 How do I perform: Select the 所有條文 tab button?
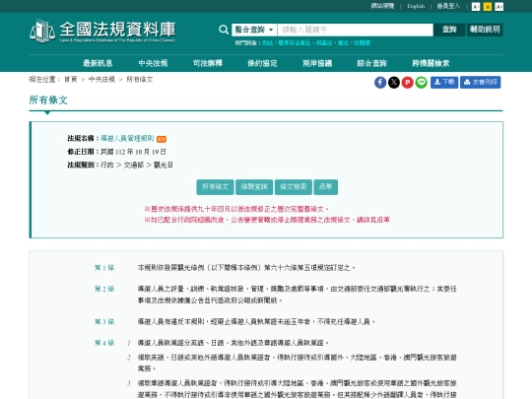(215, 187)
